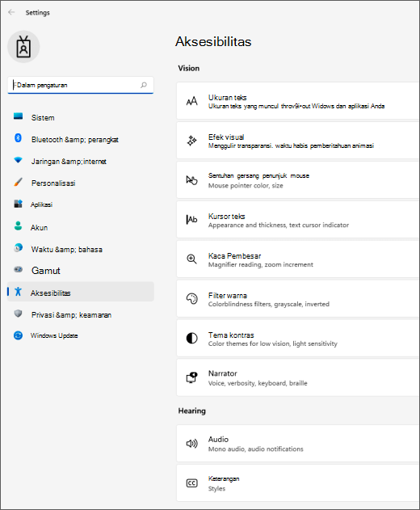The height and width of the screenshot is (510, 420).
Task: Select Aksesibilitas label in the sidebar
Action: tap(50, 293)
